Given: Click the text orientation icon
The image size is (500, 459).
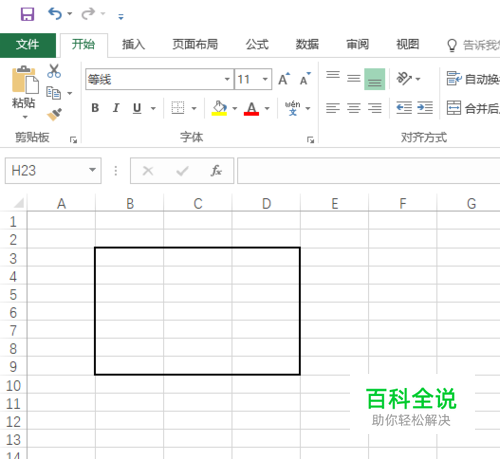Looking at the screenshot, I should tap(404, 79).
